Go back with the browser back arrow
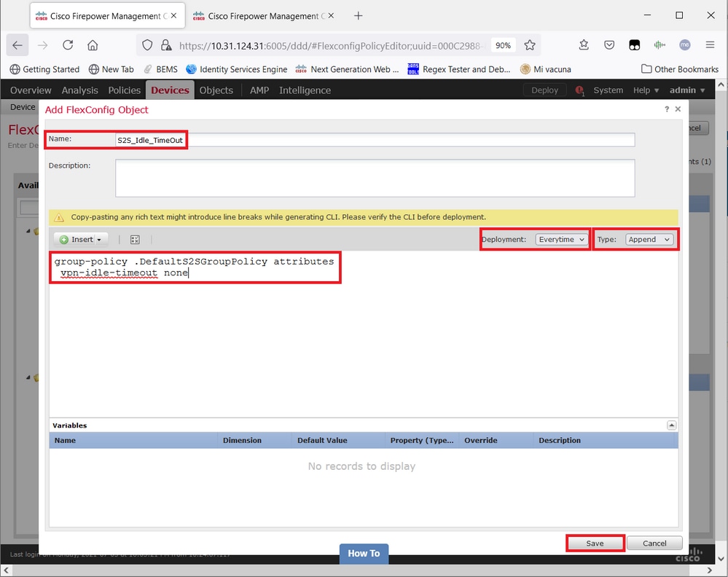728x577 pixels. point(17,45)
